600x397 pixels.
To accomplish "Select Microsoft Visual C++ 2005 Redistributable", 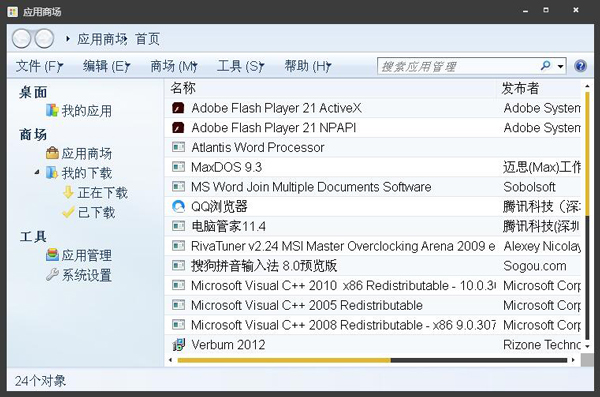I will pos(373,305).
